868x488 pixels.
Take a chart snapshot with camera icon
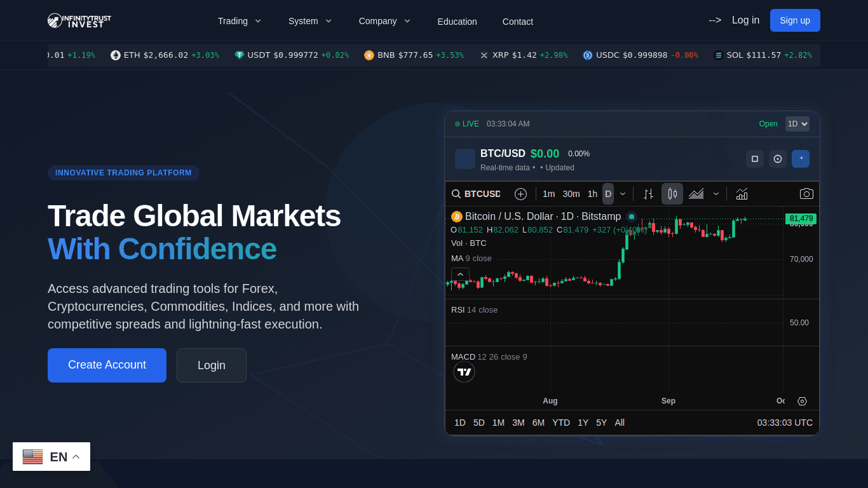point(806,194)
